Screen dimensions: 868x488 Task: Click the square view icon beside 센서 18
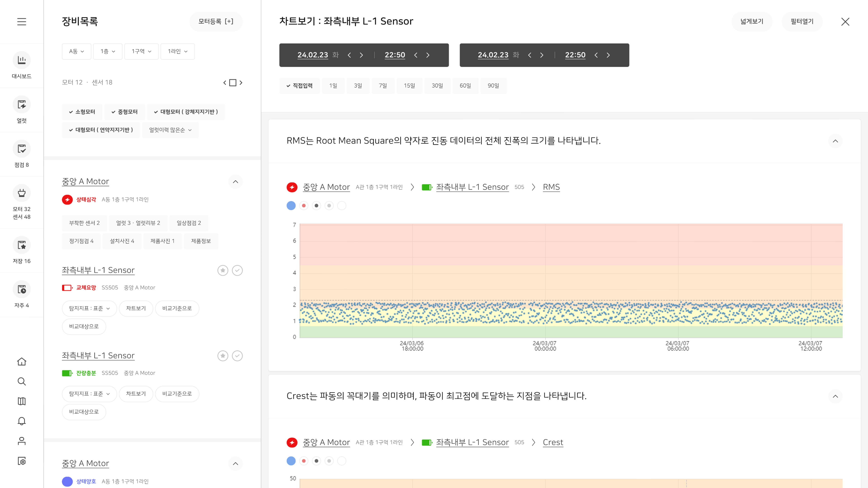(x=233, y=82)
